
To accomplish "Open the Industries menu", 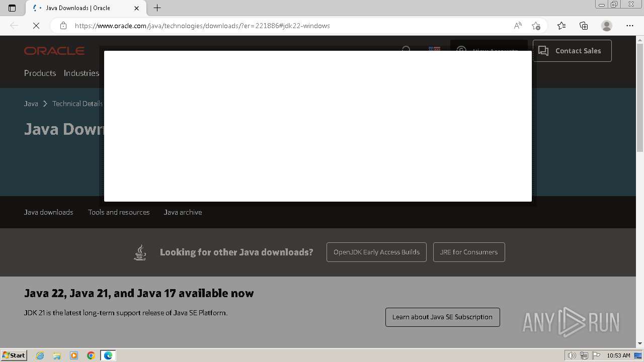I will 82,73.
